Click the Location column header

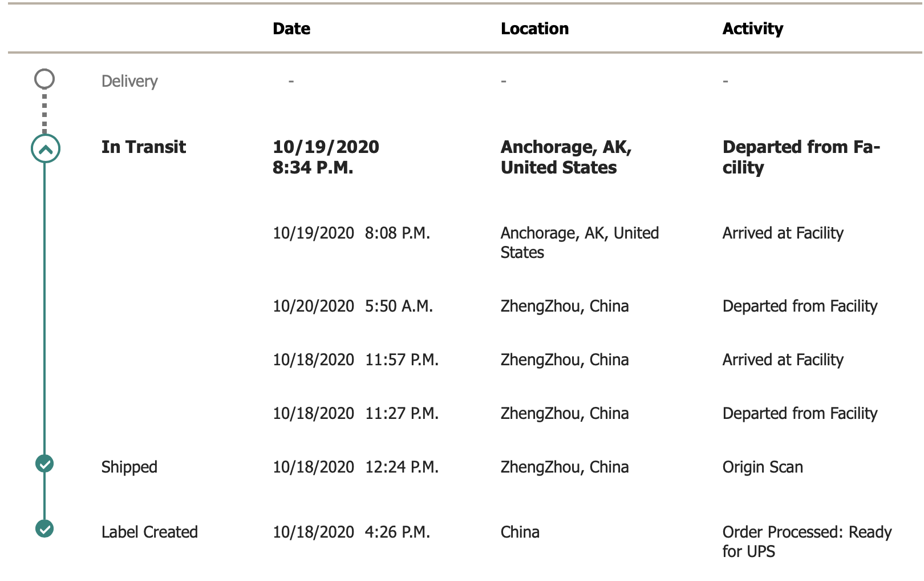pos(534,29)
